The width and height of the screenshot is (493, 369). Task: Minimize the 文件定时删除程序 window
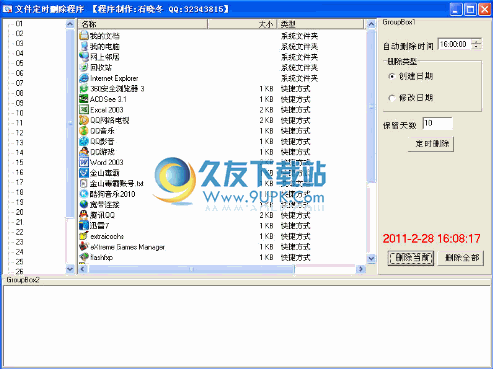456,9
